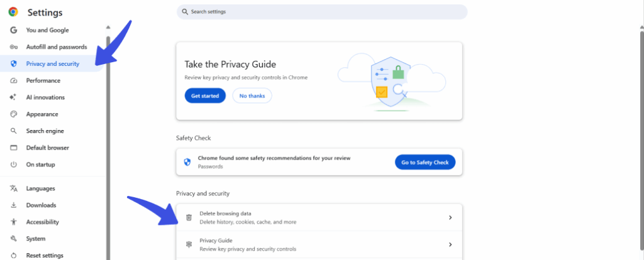The height and width of the screenshot is (260, 644).
Task: Click the person icon for Accessibility
Action: (x=14, y=222)
